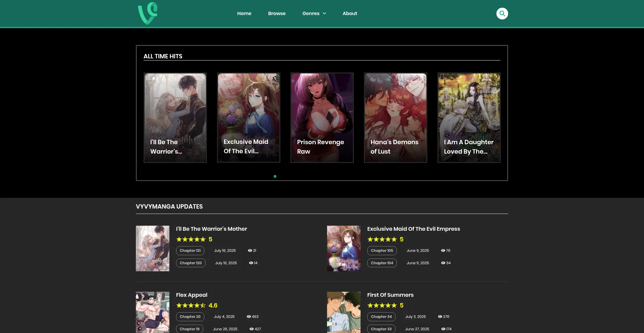Open Exclusive Maid Of The Evil Empress title
Screen dimensions: 644x333
coord(413,229)
